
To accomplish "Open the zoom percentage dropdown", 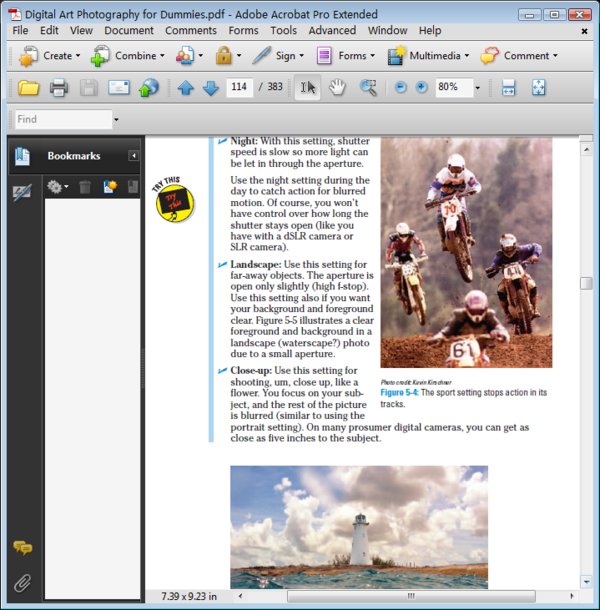I will click(x=477, y=88).
